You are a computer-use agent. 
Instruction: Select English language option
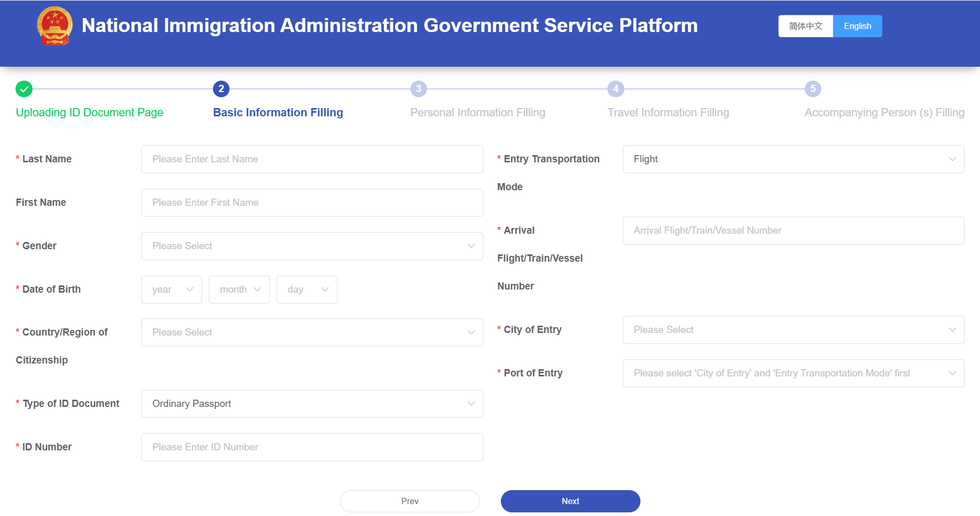click(x=857, y=26)
